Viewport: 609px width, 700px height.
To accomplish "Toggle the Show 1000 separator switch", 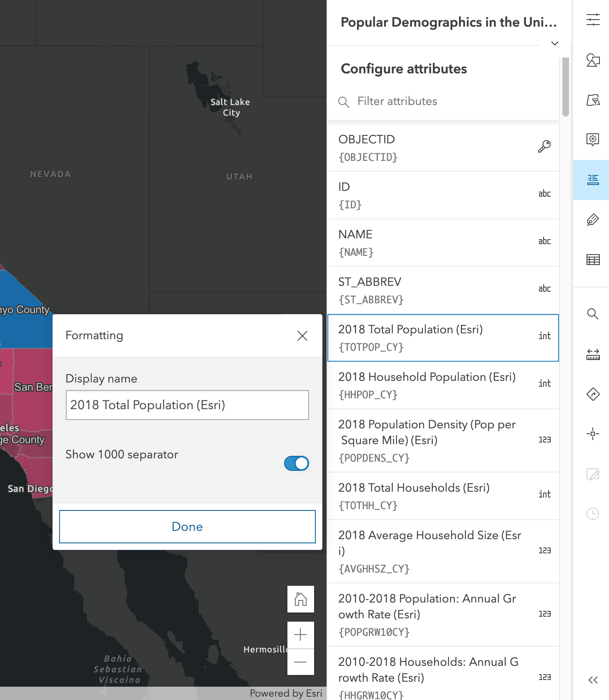I will tap(297, 463).
